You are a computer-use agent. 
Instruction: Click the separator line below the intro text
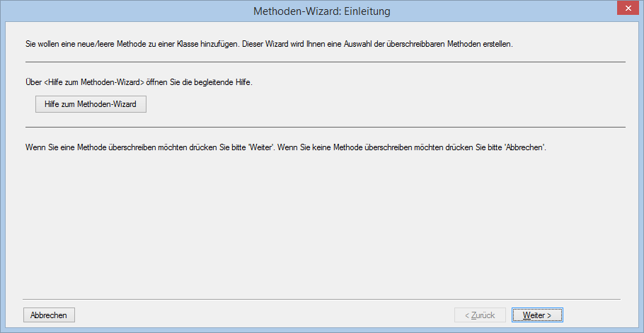pyautogui.click(x=325, y=62)
